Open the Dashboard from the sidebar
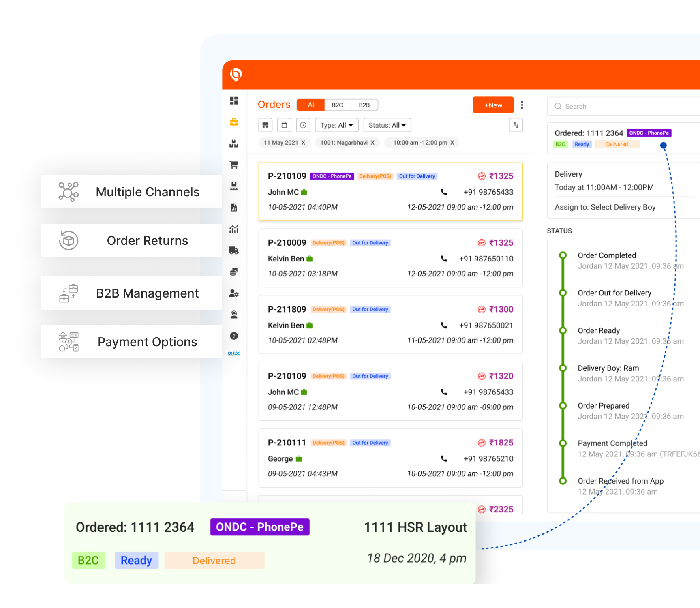700x608 pixels. tap(234, 101)
